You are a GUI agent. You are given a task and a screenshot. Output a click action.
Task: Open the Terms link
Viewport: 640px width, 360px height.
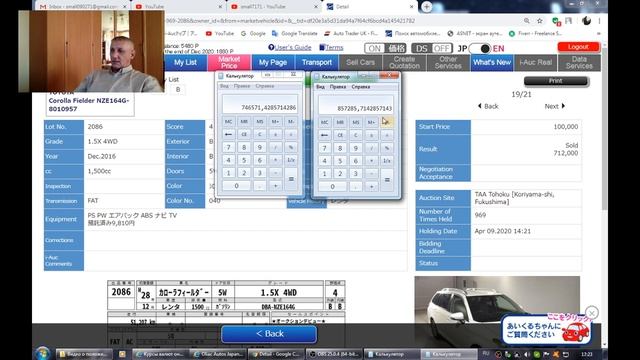click(331, 47)
